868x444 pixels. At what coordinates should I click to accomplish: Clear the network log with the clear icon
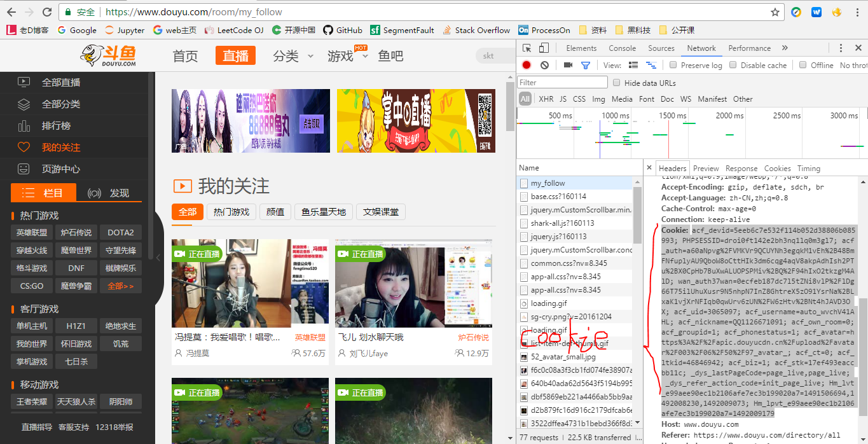(x=544, y=65)
